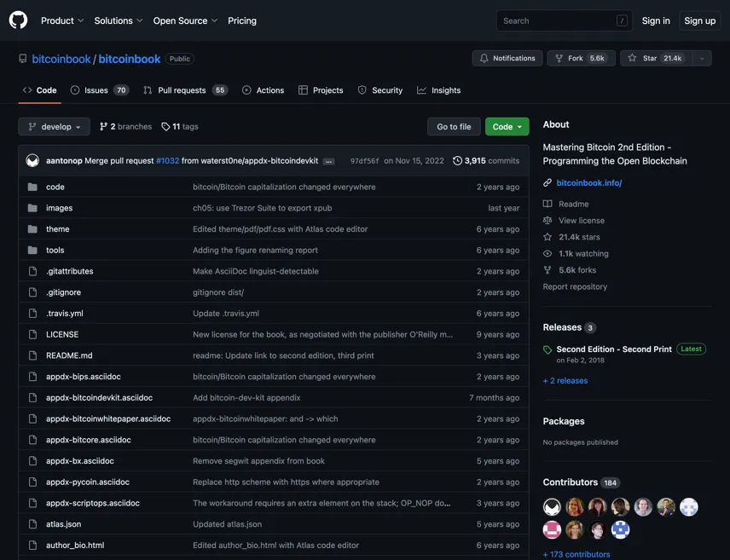
Task: Click the Sign in link
Action: point(656,20)
